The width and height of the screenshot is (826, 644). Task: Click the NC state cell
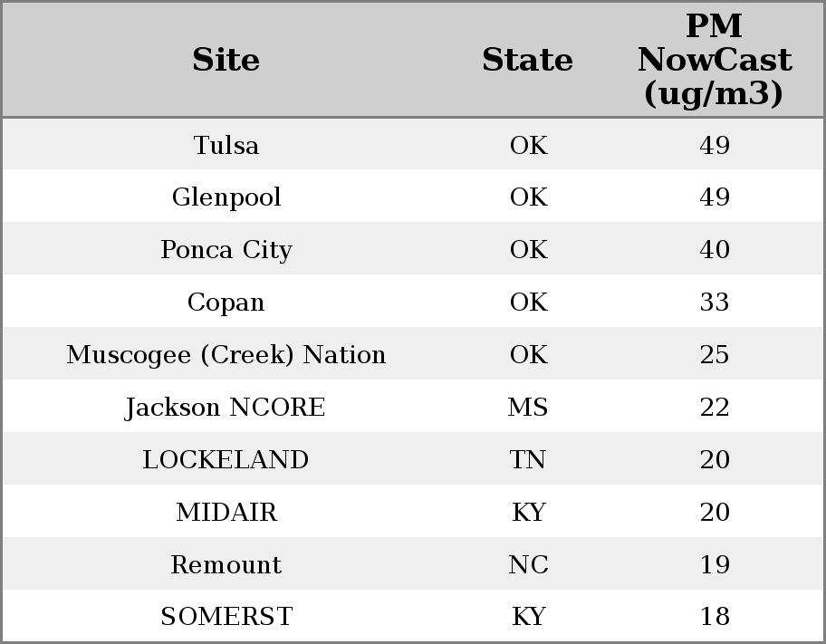coord(528,565)
